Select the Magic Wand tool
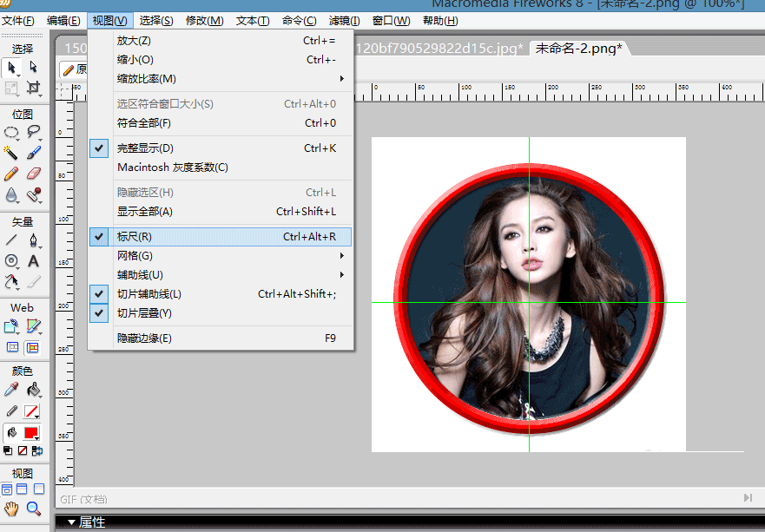Screen dimensions: 765x532 (x=11, y=152)
